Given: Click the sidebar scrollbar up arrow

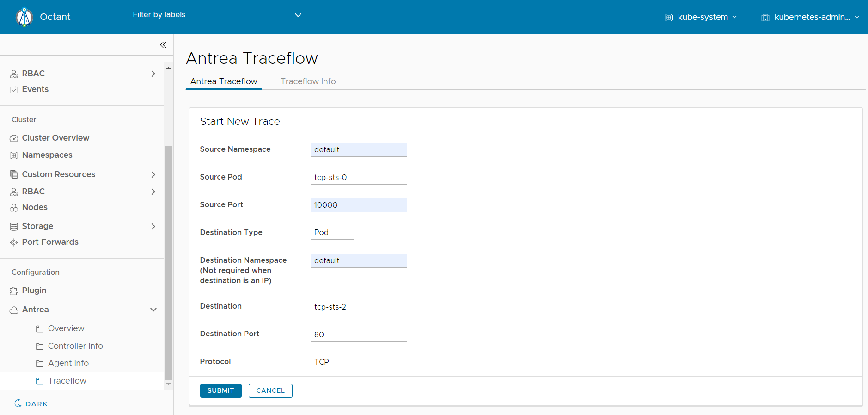Looking at the screenshot, I should (x=168, y=68).
